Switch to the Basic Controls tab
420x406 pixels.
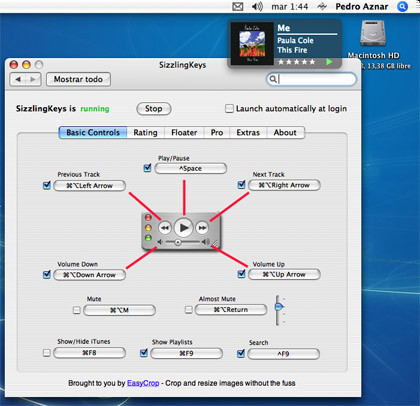[x=93, y=133]
